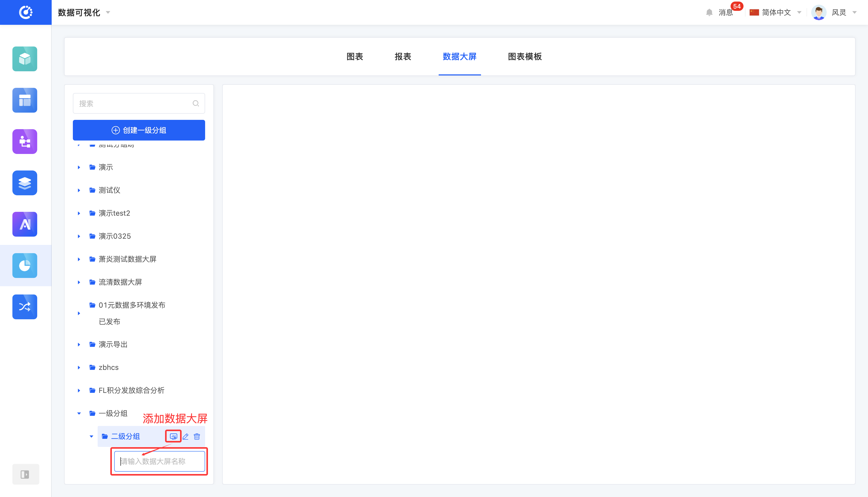868x497 pixels.
Task: Click the pencil edit icon for 二级分组
Action: pos(185,436)
